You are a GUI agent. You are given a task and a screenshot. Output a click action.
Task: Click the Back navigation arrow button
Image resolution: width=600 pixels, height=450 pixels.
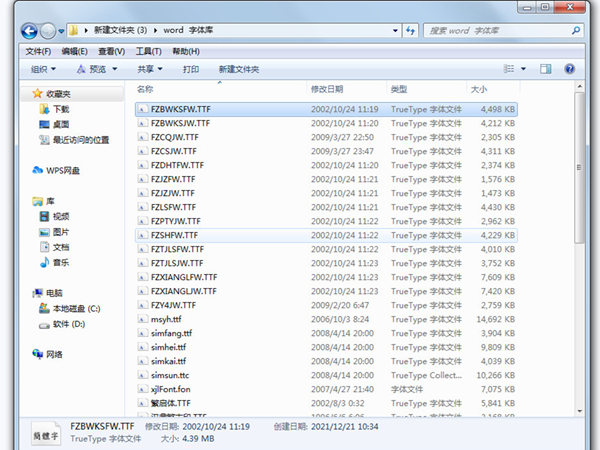coord(29,30)
